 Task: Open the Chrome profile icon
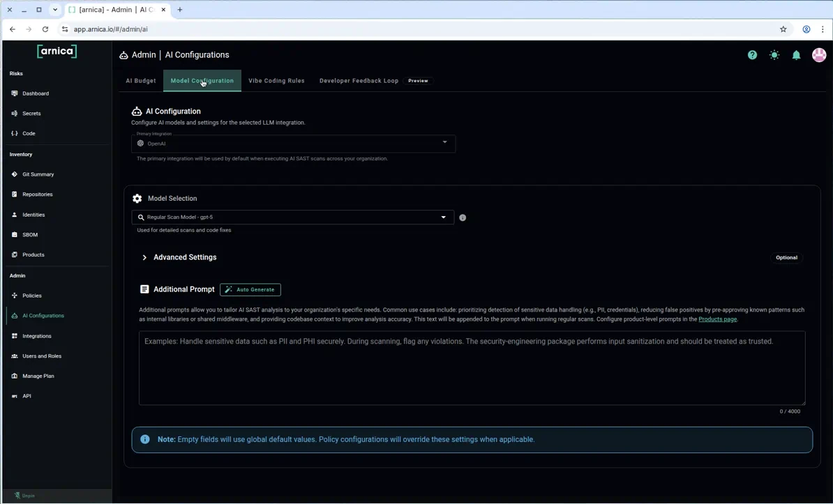coord(806,29)
